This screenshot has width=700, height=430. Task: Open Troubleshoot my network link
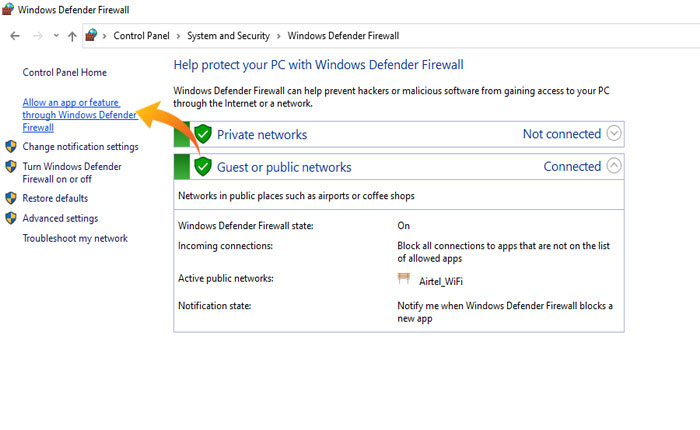pyautogui.click(x=75, y=238)
